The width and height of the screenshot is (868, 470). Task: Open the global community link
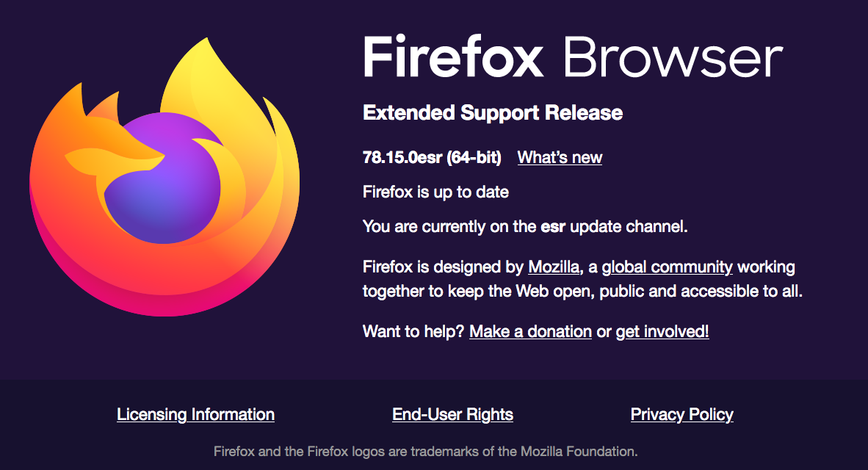pos(667,267)
